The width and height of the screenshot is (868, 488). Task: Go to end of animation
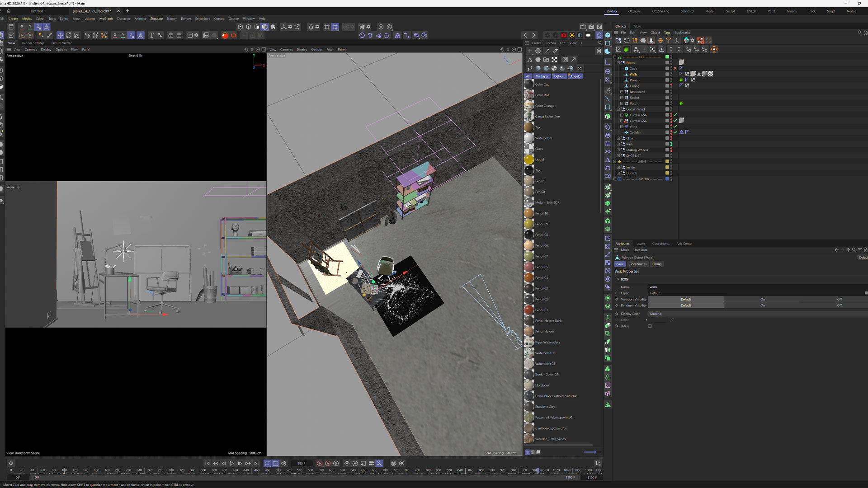[256, 464]
